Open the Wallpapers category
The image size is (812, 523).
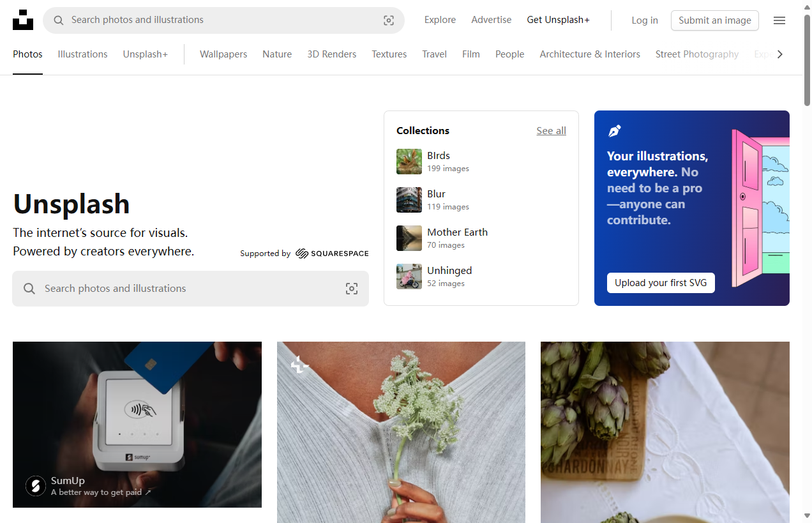223,54
